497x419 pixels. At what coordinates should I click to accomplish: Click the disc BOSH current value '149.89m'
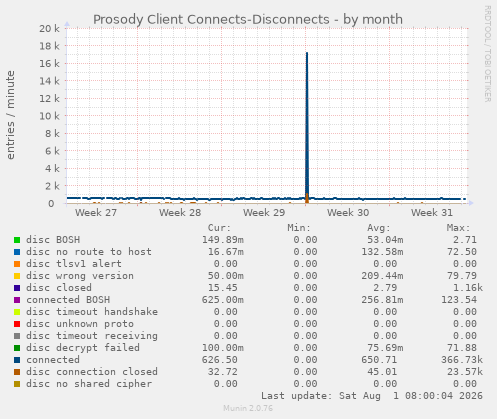pyautogui.click(x=223, y=240)
